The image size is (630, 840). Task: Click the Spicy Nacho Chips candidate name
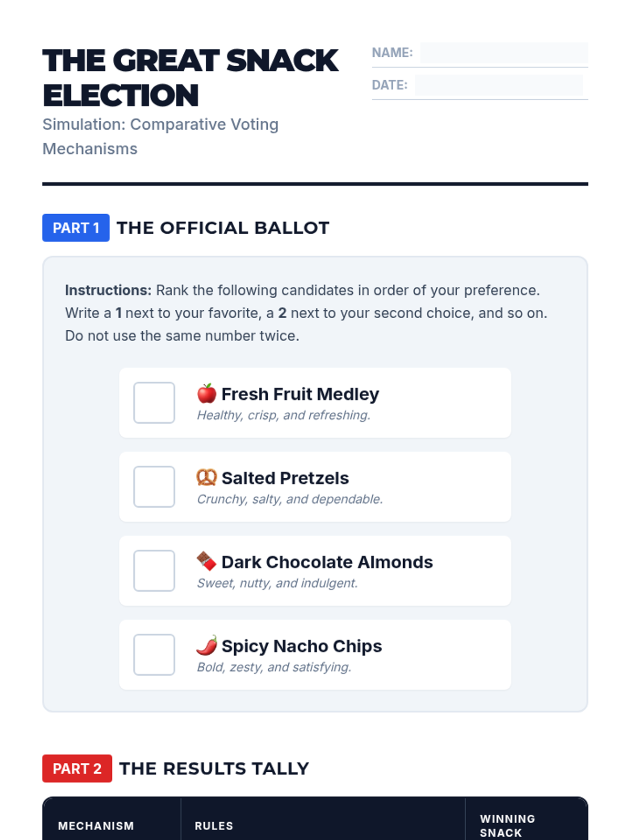[301, 646]
